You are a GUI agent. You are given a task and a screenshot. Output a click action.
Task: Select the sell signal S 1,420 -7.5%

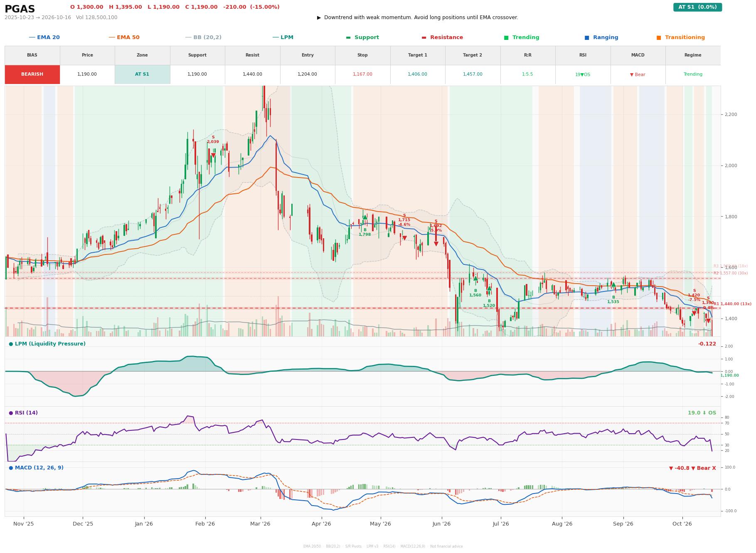[694, 313]
